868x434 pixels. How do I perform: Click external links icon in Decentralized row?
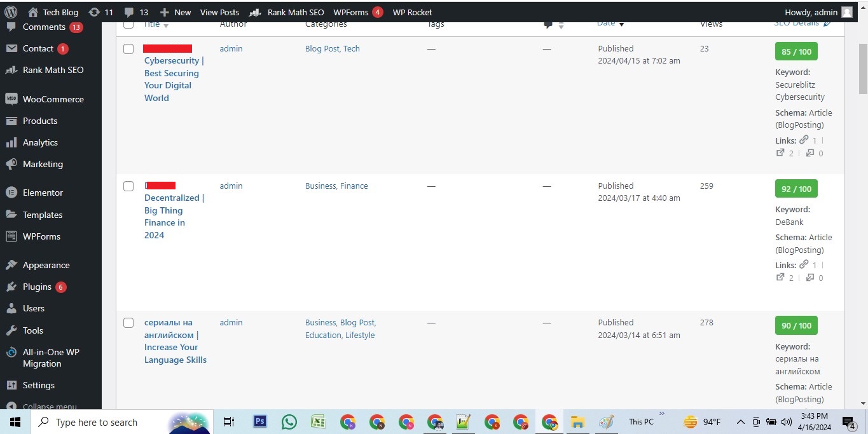pyautogui.click(x=780, y=277)
